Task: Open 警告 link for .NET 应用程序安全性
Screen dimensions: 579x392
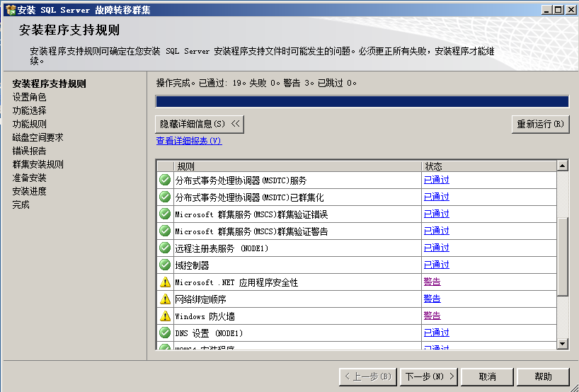Action: 432,282
